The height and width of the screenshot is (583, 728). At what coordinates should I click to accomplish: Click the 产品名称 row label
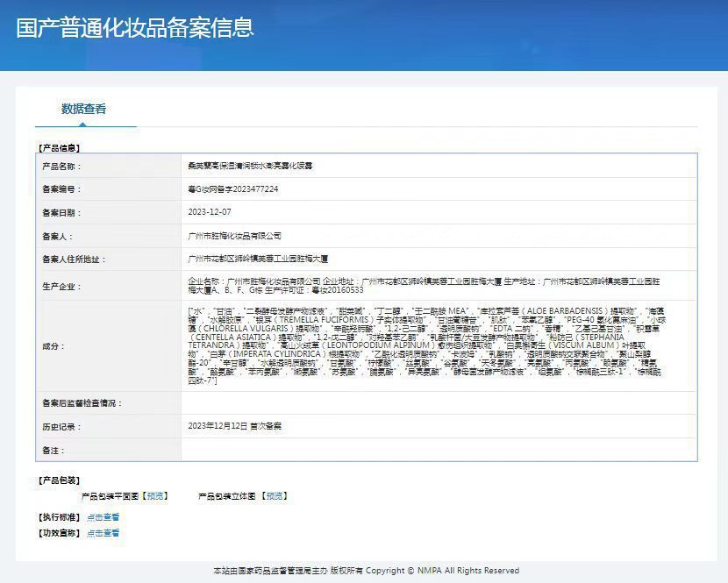click(61, 167)
